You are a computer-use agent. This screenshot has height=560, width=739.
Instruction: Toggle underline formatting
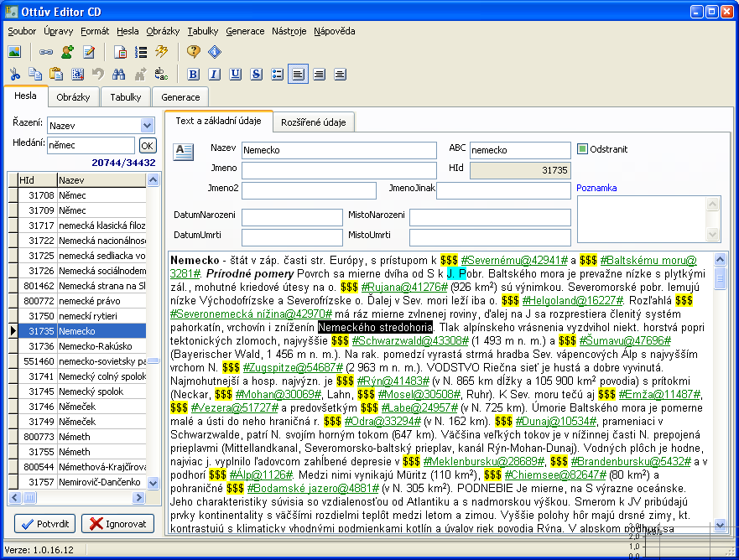(x=236, y=74)
